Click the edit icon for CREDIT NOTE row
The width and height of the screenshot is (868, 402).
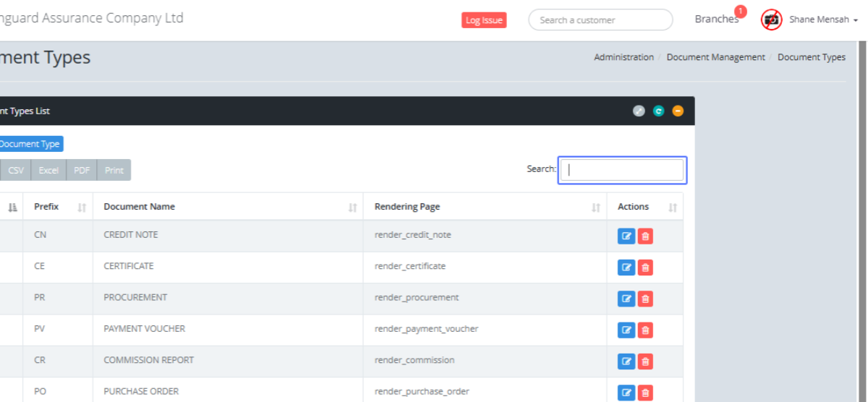[626, 236]
